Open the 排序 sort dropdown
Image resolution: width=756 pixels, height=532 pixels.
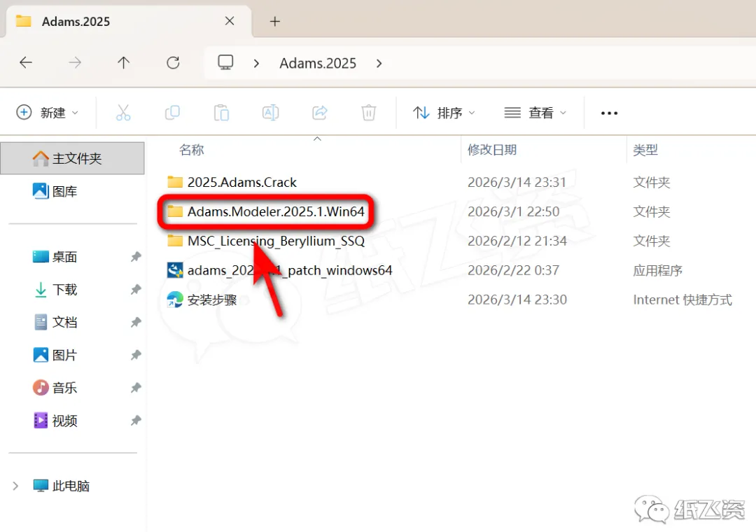click(x=444, y=113)
